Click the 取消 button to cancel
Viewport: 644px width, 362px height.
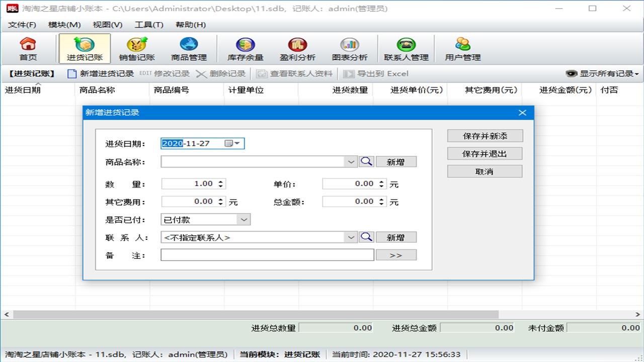click(484, 171)
